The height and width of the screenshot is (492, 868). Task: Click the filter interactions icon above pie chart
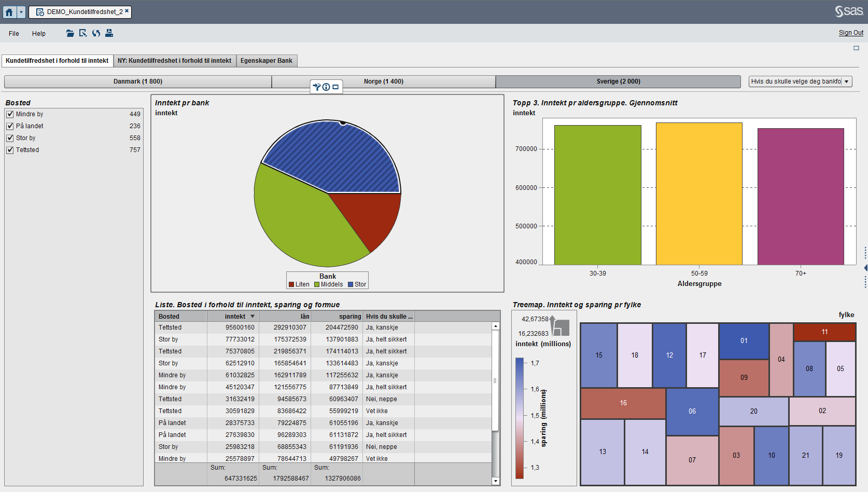tap(317, 87)
